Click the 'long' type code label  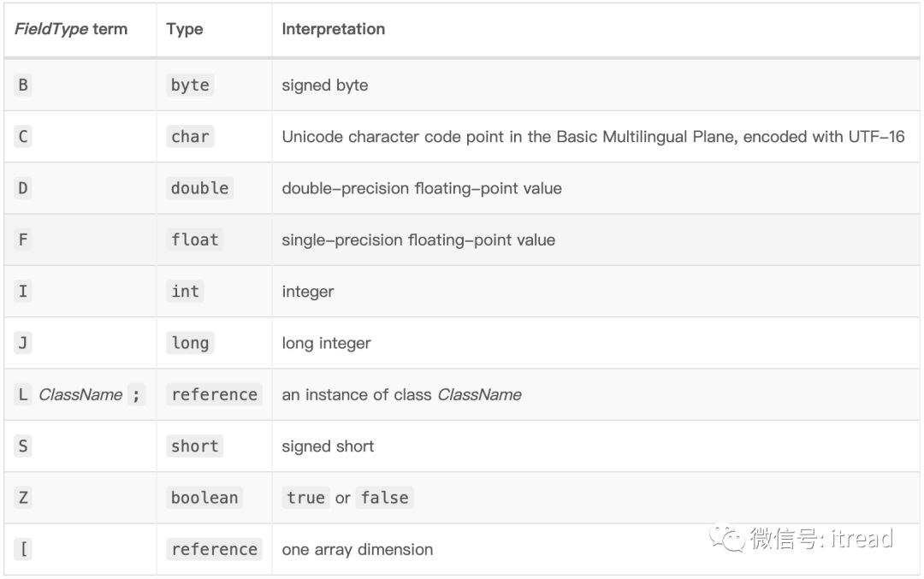190,343
